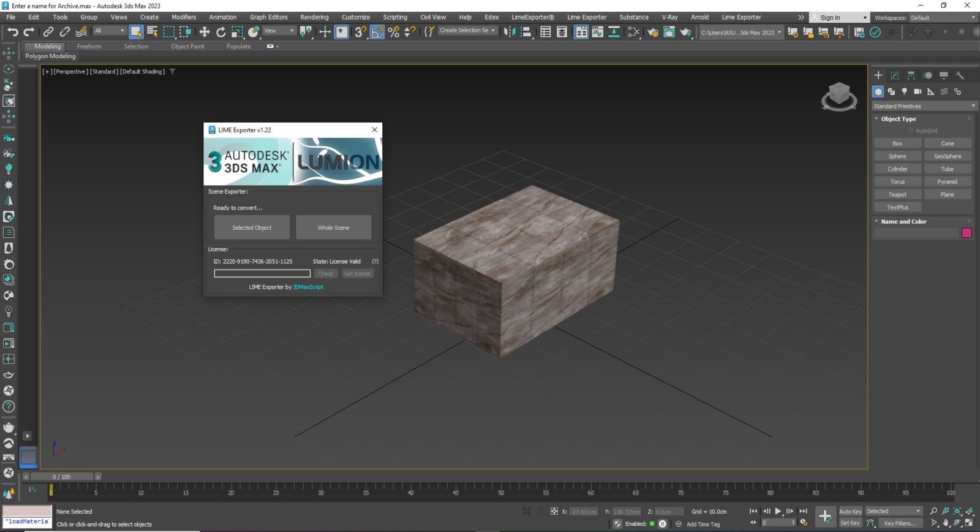Viewport: 980px width, 532px height.
Task: Click the Undo arrow in the main toolbar
Action: 13,32
